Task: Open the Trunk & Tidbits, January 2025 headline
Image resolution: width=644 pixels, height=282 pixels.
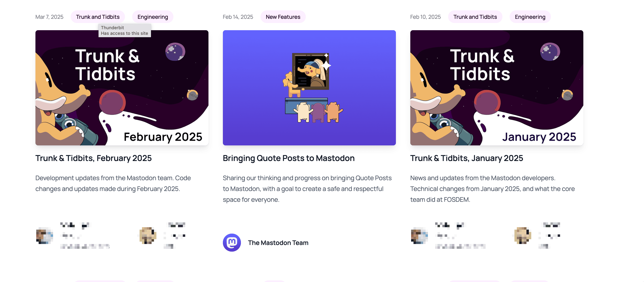Action: coord(467,158)
